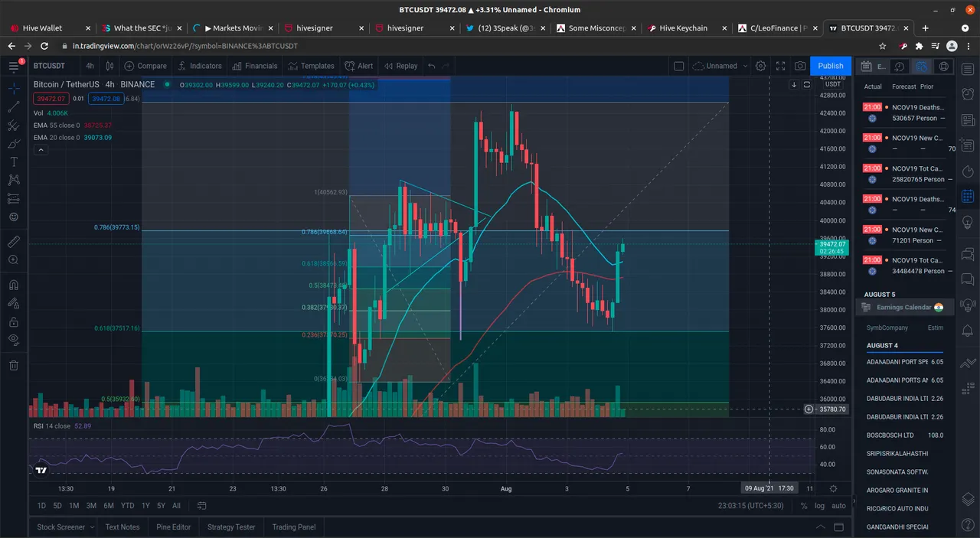This screenshot has height=538, width=980.
Task: Open the help center question icon
Action: [968, 527]
